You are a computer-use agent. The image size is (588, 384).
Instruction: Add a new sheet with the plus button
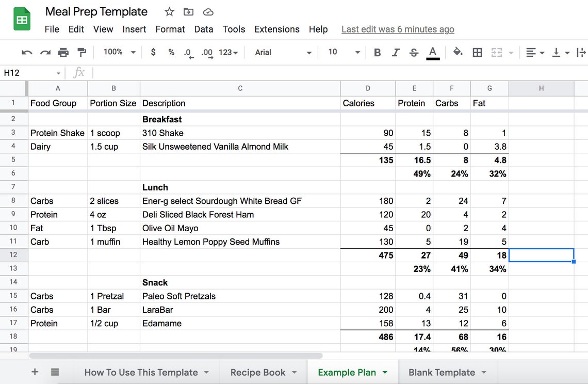point(35,372)
